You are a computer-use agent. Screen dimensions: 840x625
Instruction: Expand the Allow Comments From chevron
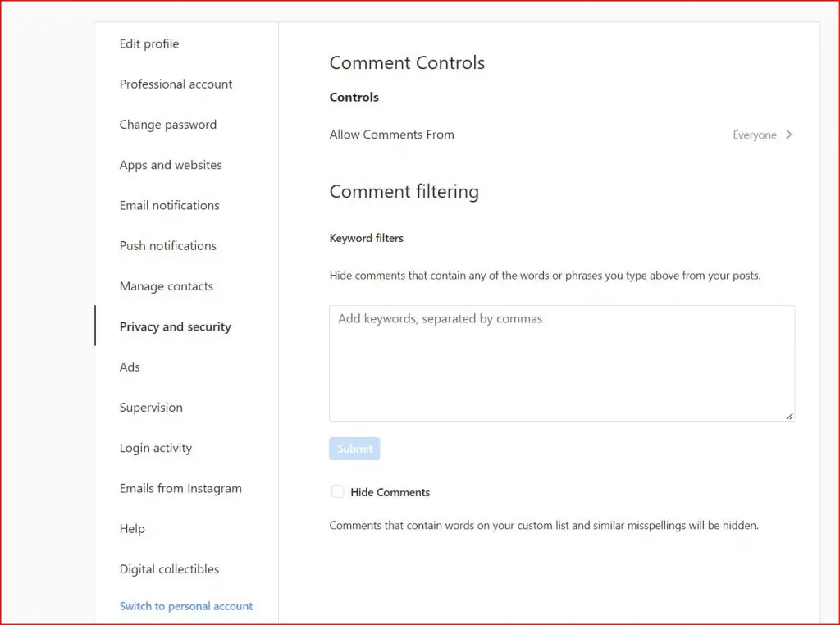point(789,135)
